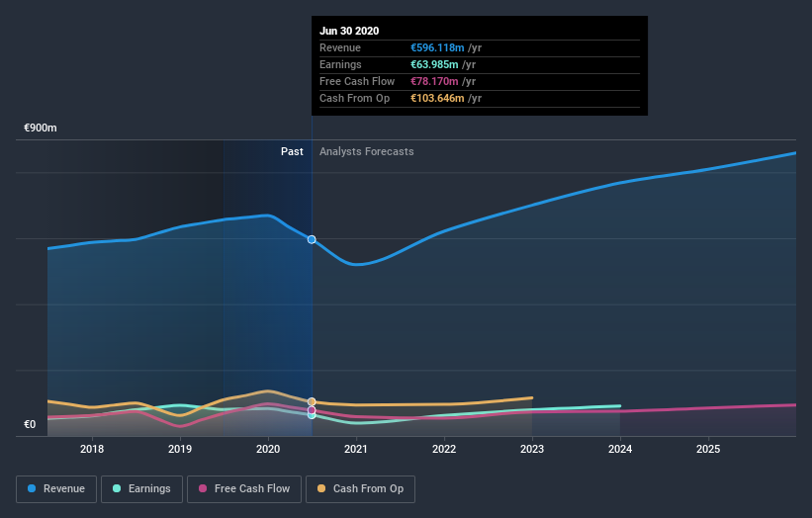Click the Free Cash Flow row label in tooltip

(357, 81)
